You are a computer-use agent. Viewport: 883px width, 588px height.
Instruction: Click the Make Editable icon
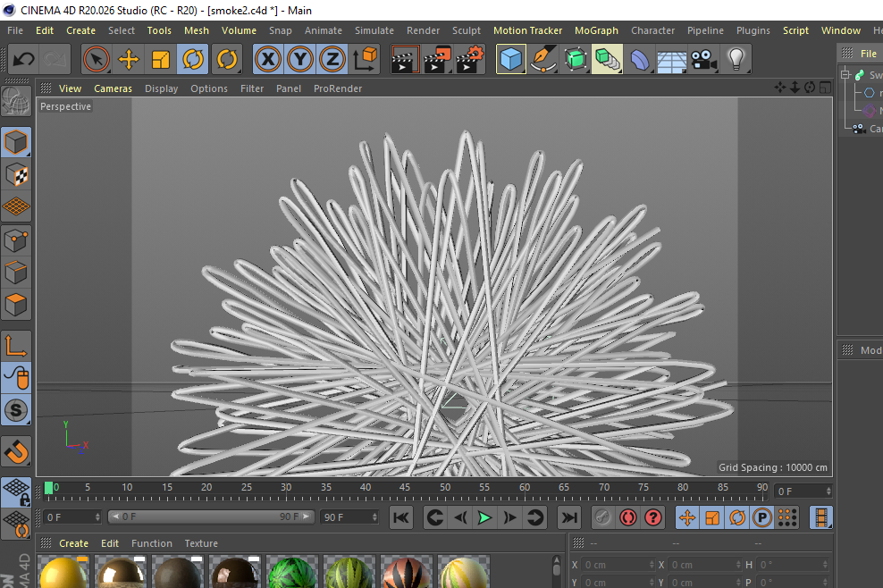coord(16,102)
